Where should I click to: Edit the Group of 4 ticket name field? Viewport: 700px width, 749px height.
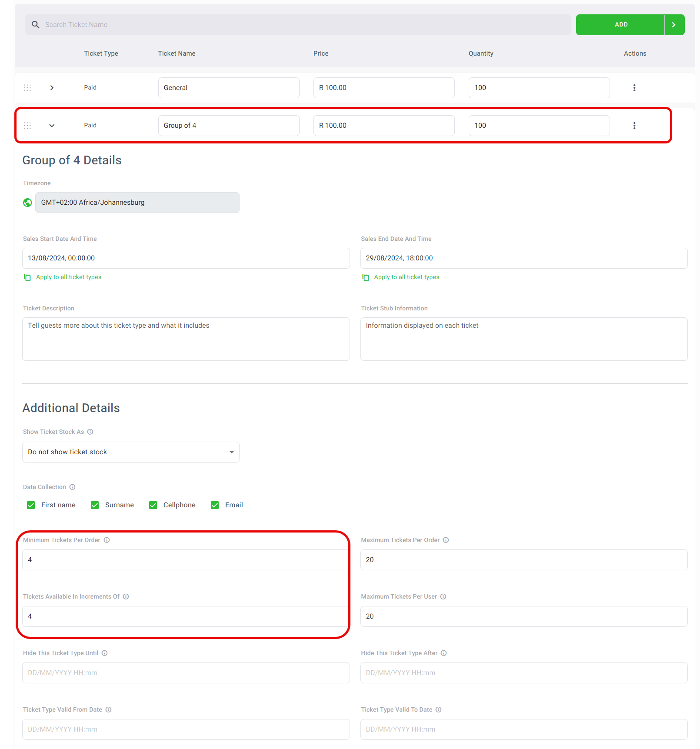(229, 126)
